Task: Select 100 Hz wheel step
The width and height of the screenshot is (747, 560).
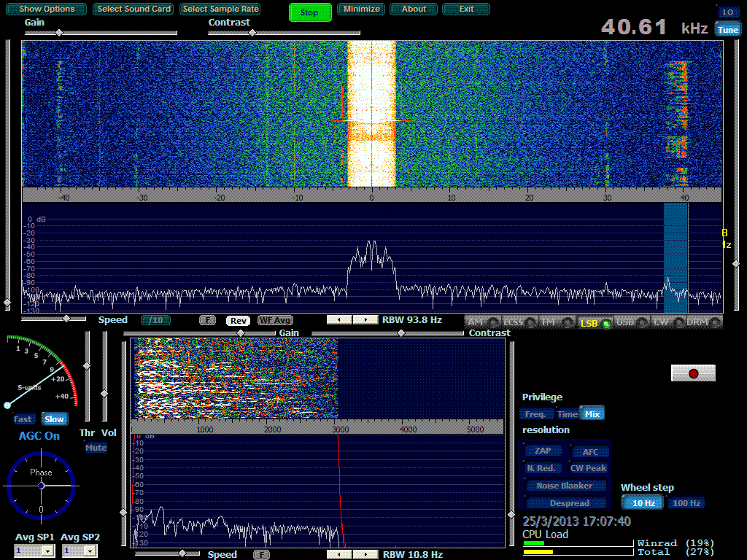Action: point(686,503)
